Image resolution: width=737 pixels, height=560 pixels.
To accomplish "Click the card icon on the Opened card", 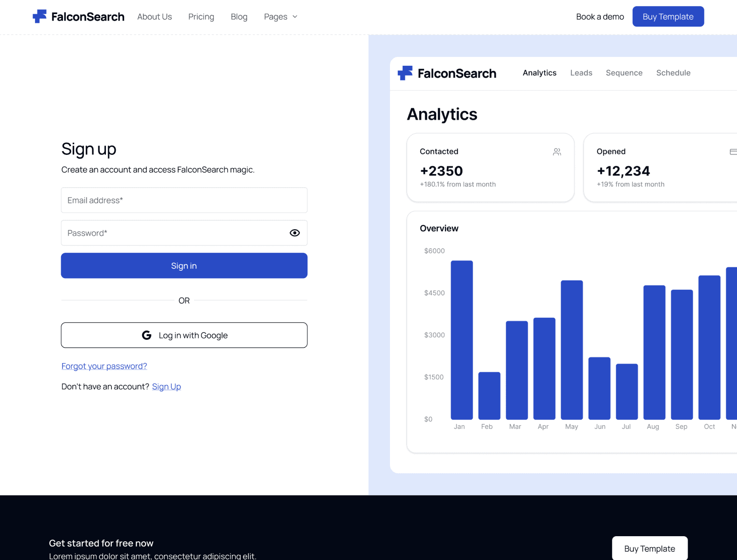I will [733, 152].
